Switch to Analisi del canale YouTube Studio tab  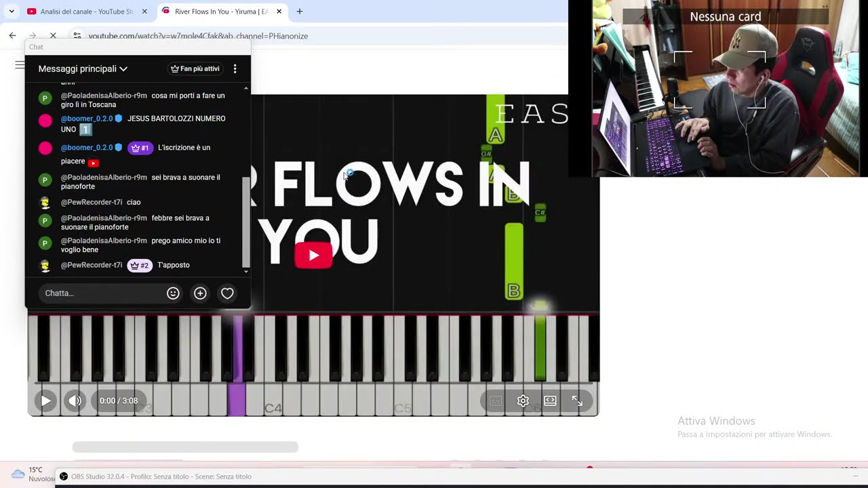pos(87,12)
